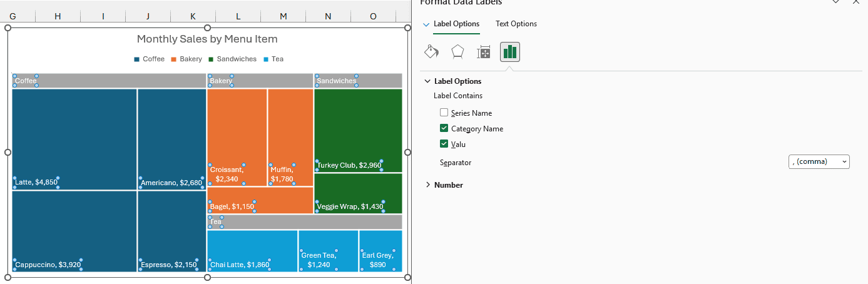Select the Bagel, $1,150 data label
Screen dimensions: 868x284
[x=232, y=206]
